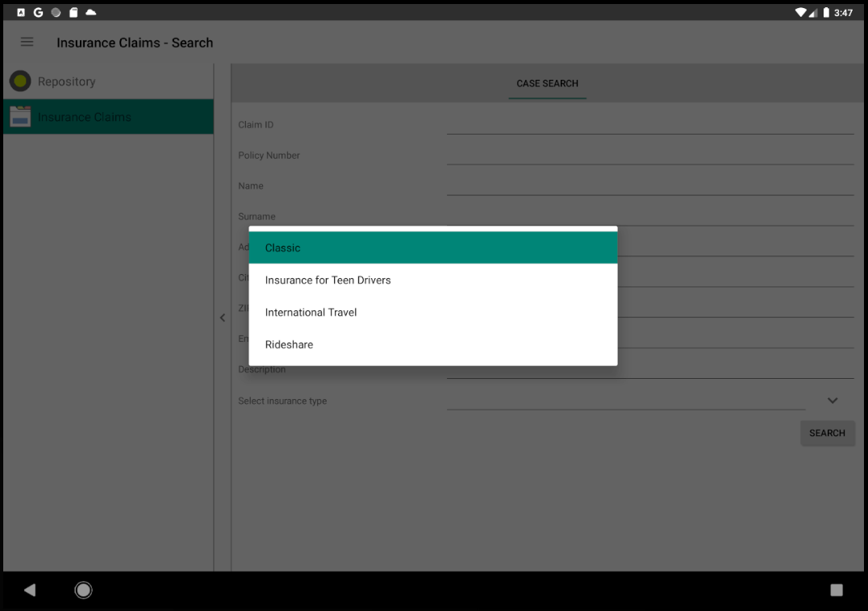868x611 pixels.
Task: Collapse the sidebar using left chevron
Action: click(223, 318)
